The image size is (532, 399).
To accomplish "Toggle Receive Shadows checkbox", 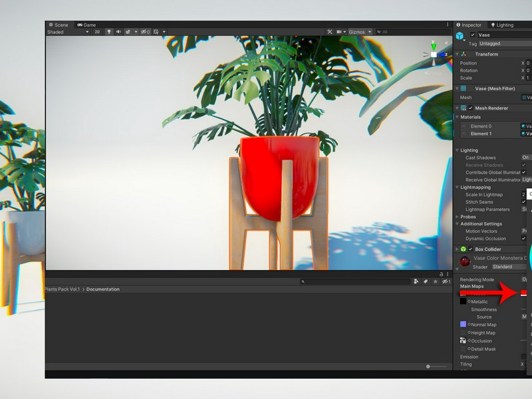I will pyautogui.click(x=524, y=165).
